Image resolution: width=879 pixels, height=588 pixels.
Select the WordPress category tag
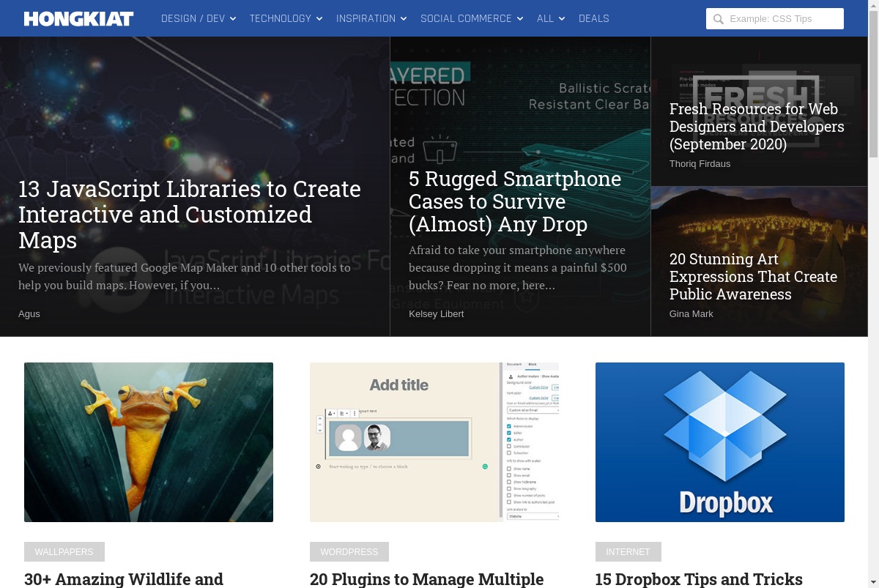349,552
